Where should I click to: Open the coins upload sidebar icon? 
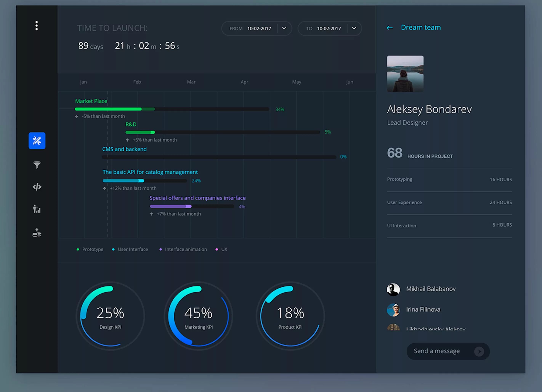pos(37,232)
